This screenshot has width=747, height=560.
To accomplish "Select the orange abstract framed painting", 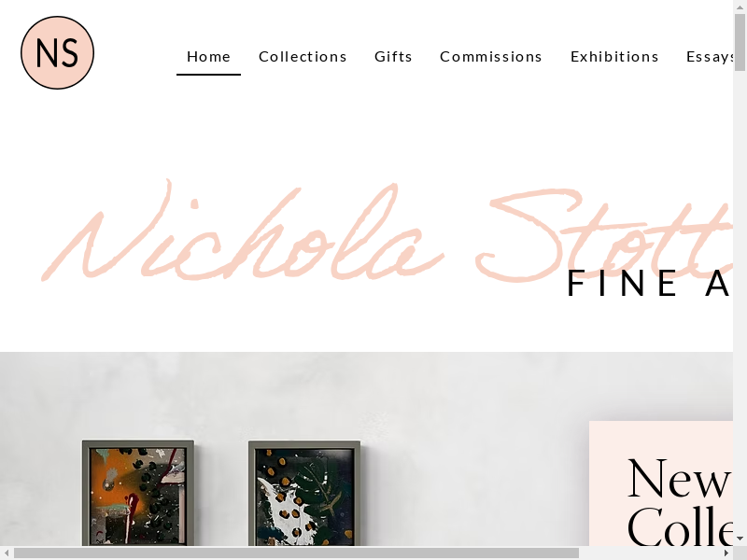I will click(137, 493).
